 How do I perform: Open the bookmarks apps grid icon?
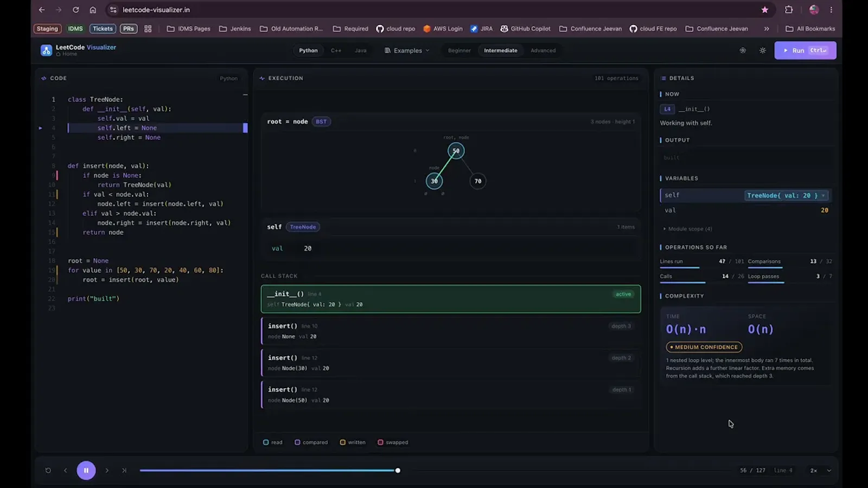[x=148, y=29]
